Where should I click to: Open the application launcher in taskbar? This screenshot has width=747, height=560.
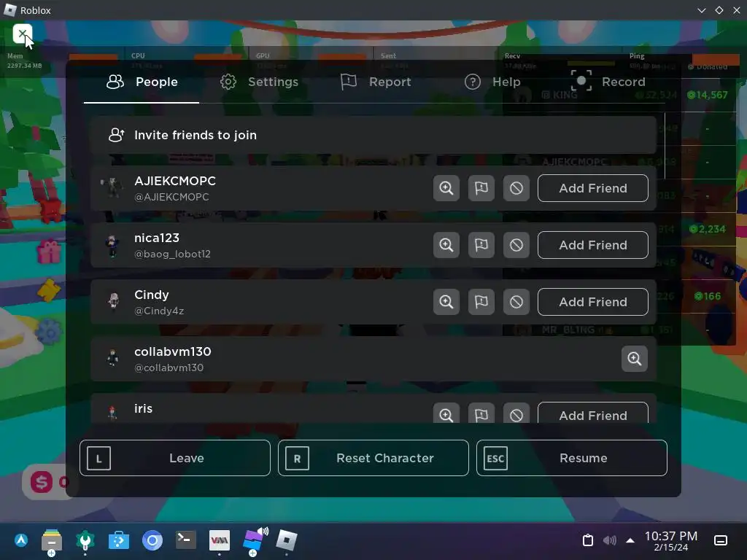(21, 540)
